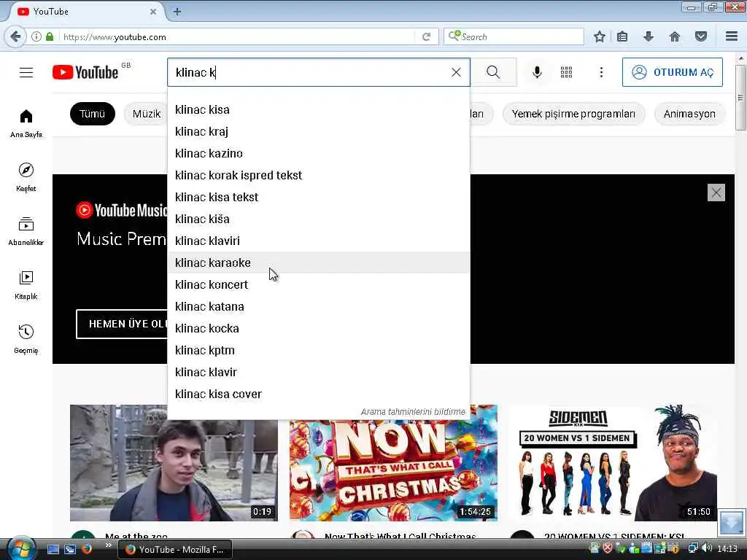Open Ana Sayfa in the sidebar
This screenshot has width=747, height=560.
(x=26, y=124)
